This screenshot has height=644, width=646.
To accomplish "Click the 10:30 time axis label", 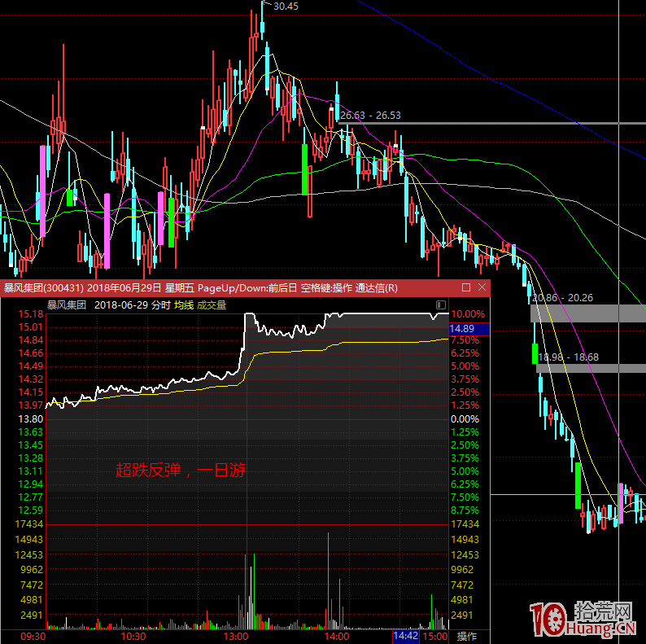I will click(x=133, y=637).
